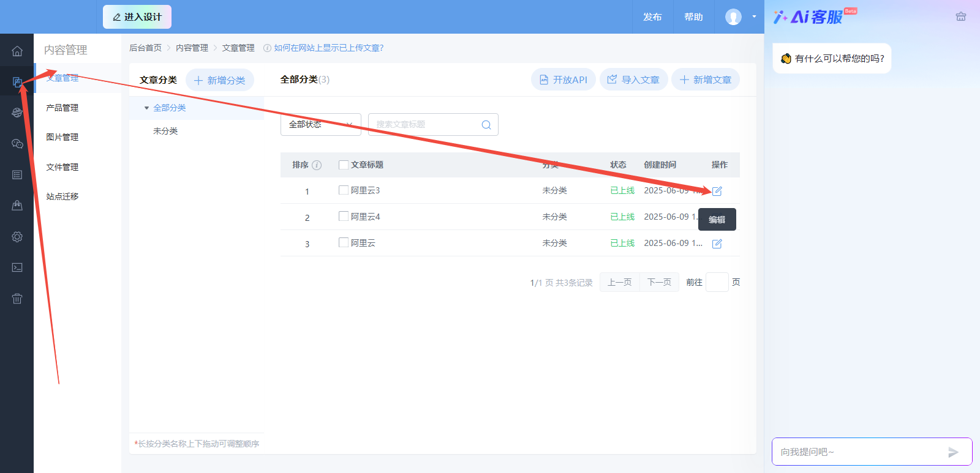Viewport: 980px width, 473px height.
Task: Click the 开放API button
Action: [x=563, y=80]
